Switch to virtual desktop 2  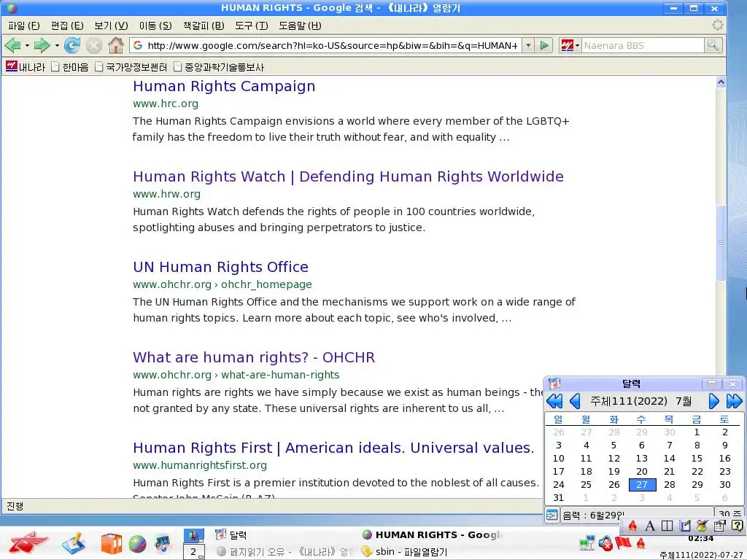pyautogui.click(x=194, y=552)
